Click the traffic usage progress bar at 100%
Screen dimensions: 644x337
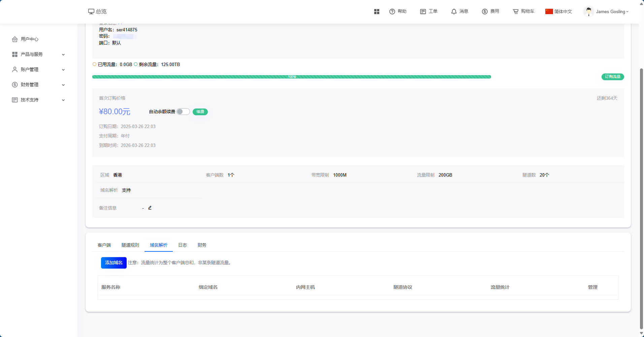[292, 77]
